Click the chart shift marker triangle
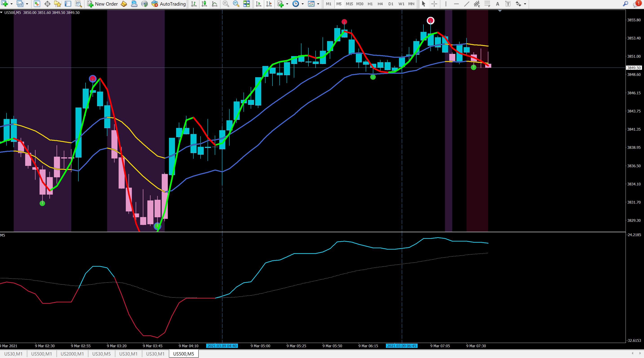The image size is (644, 358). pos(500,11)
